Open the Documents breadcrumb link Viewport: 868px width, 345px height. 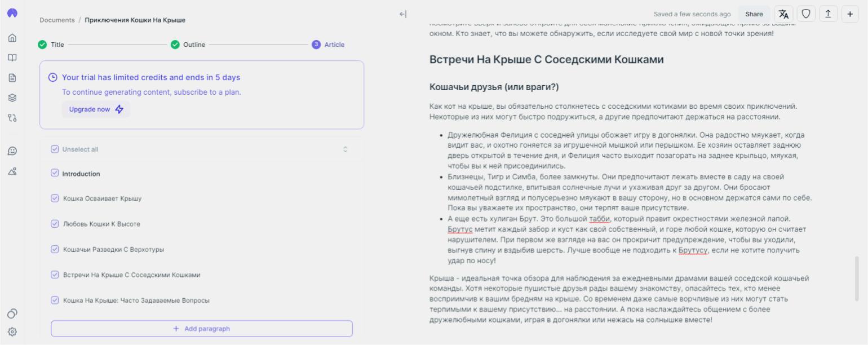coord(57,20)
